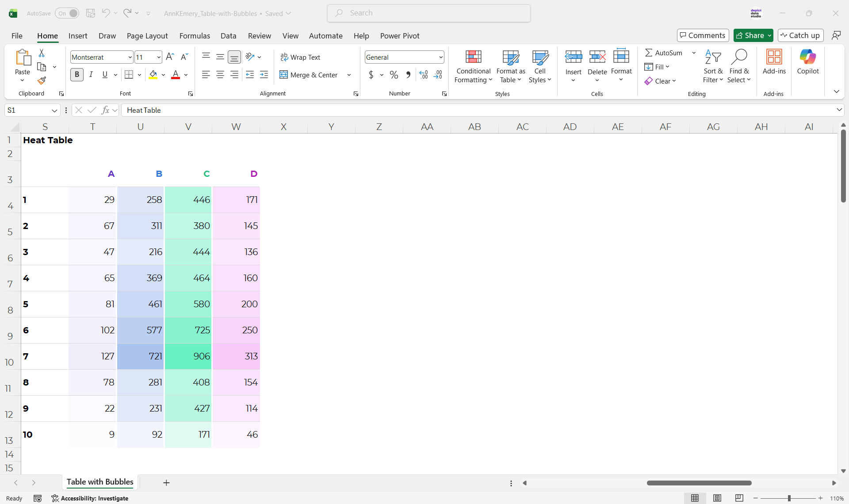Switch to Page Break Preview view
Screen dimensions: 849x504
[739, 498]
